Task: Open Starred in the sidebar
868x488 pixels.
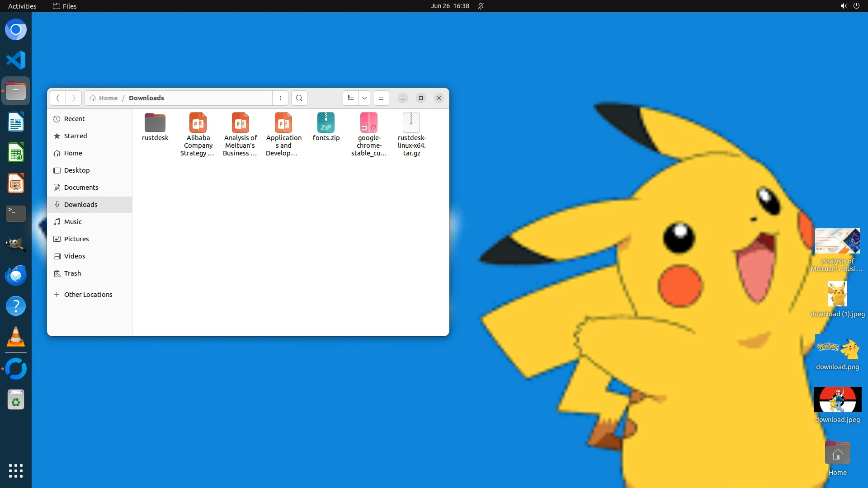Action: (x=75, y=136)
